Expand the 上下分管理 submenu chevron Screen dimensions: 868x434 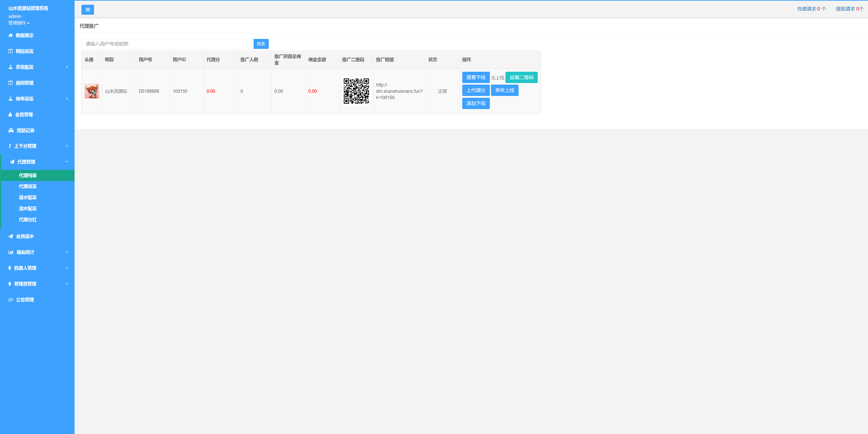[67, 146]
